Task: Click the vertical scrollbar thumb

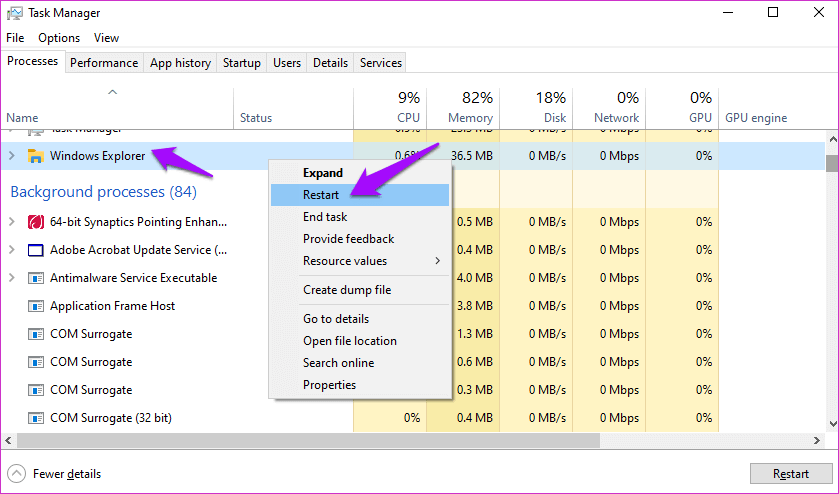Action: pyautogui.click(x=832, y=163)
